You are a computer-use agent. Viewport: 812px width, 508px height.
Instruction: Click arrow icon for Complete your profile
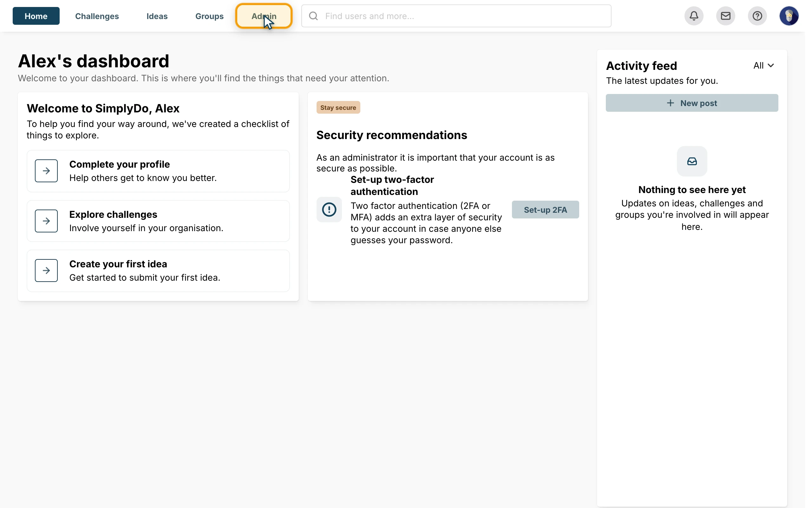pyautogui.click(x=46, y=171)
